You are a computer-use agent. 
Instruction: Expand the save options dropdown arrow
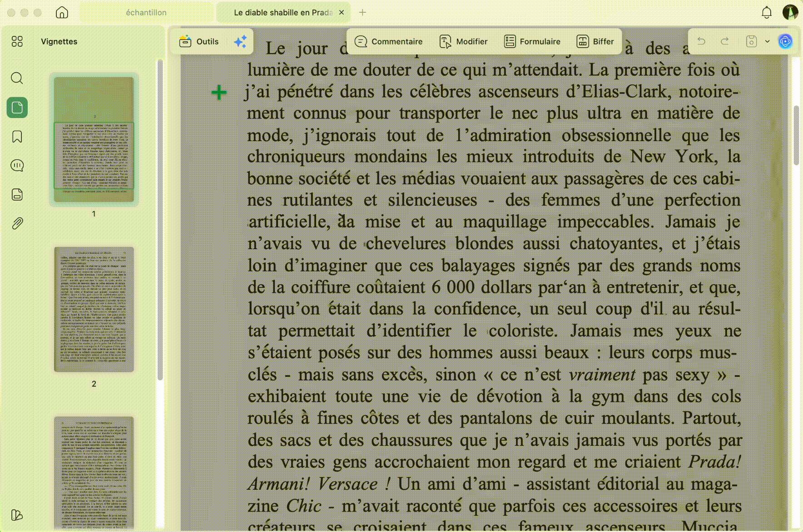[767, 41]
